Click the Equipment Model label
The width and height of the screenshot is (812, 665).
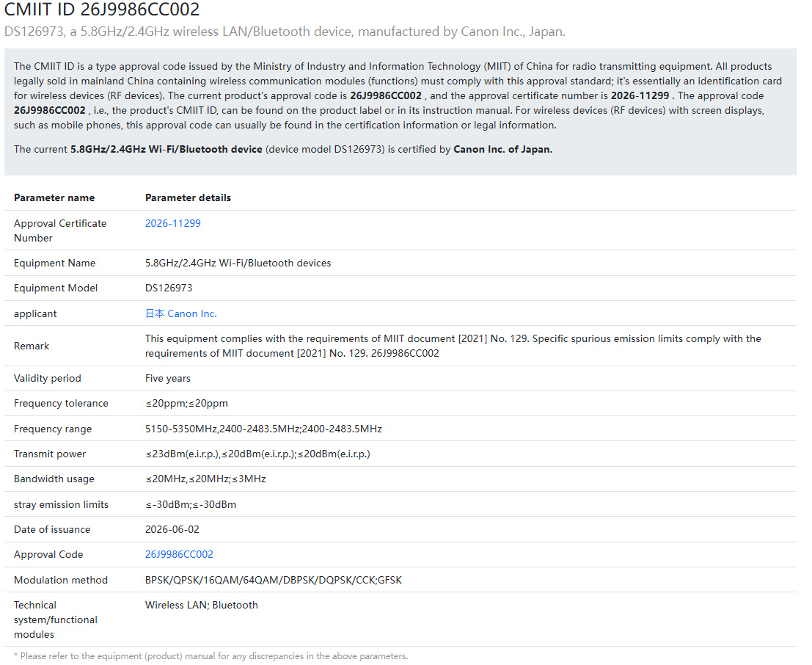(x=56, y=288)
